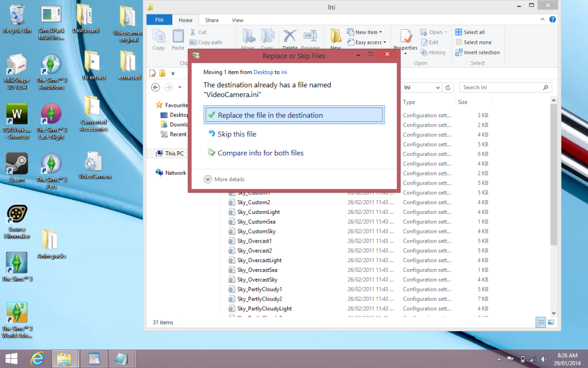Choose Replace the file in the destination

click(294, 115)
